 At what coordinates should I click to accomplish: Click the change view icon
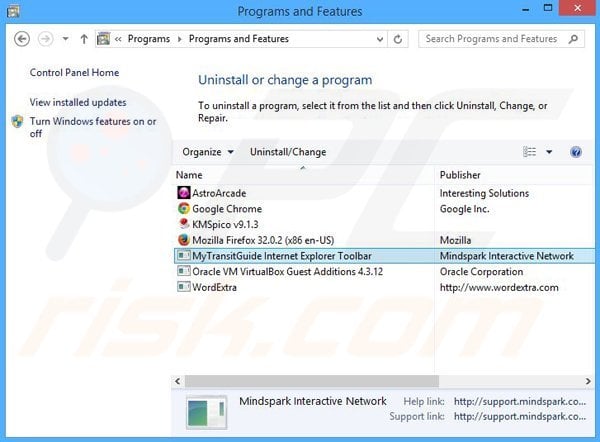(x=529, y=152)
